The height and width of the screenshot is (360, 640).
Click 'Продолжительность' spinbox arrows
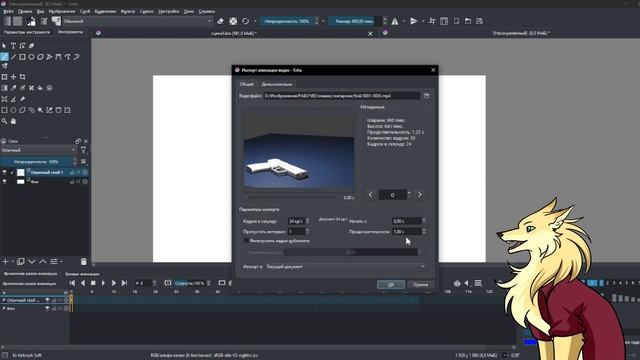pyautogui.click(x=424, y=231)
